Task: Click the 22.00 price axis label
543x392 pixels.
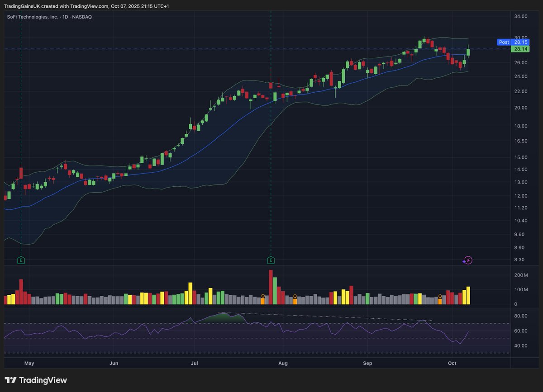Action: click(x=521, y=91)
